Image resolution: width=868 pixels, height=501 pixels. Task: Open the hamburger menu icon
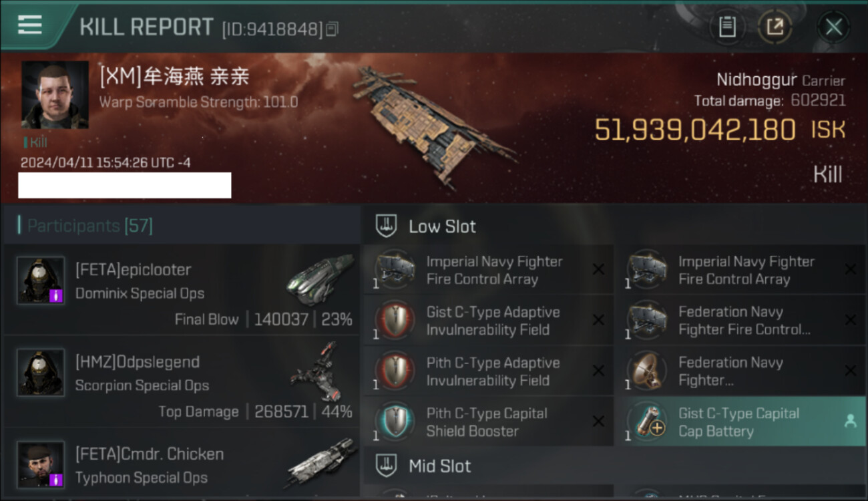point(29,25)
